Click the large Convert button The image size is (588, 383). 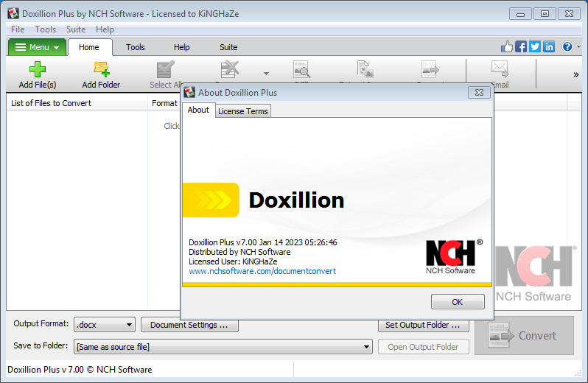[x=524, y=335]
